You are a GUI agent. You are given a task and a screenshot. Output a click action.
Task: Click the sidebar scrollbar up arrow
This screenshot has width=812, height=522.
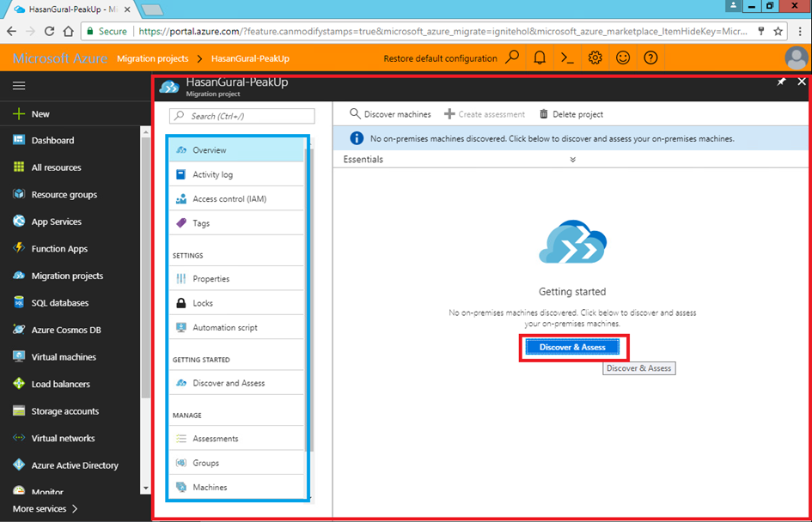tap(145, 132)
